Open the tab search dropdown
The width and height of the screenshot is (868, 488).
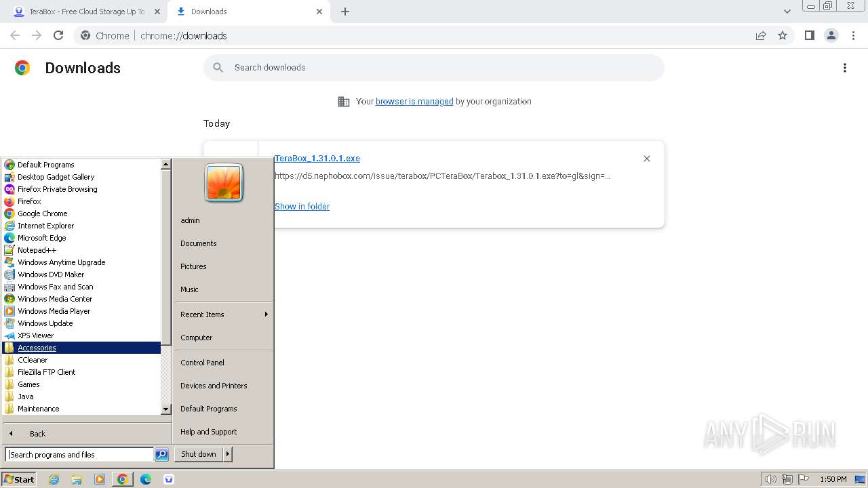click(x=787, y=12)
